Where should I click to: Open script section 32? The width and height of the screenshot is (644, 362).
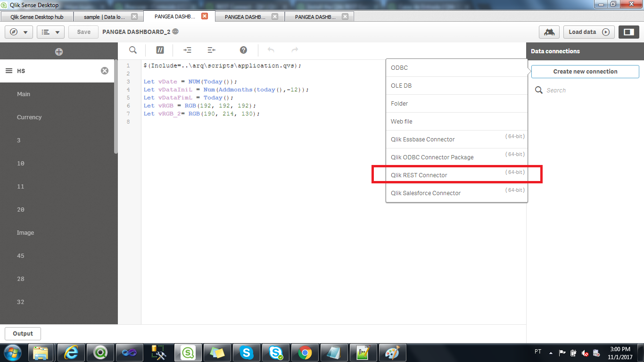tap(57, 302)
